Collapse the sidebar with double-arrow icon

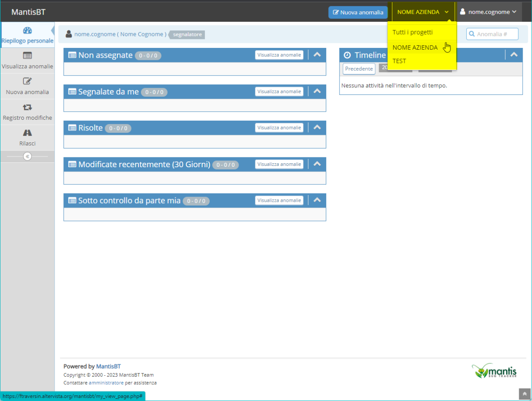(x=27, y=156)
